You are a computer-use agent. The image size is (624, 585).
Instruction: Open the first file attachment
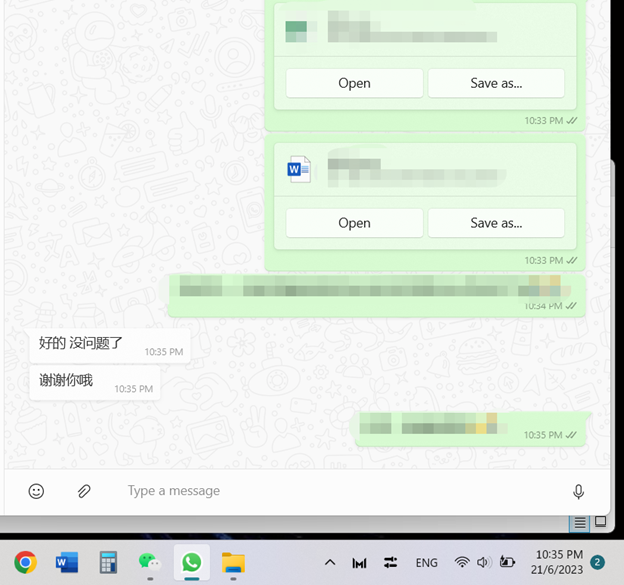tap(354, 83)
